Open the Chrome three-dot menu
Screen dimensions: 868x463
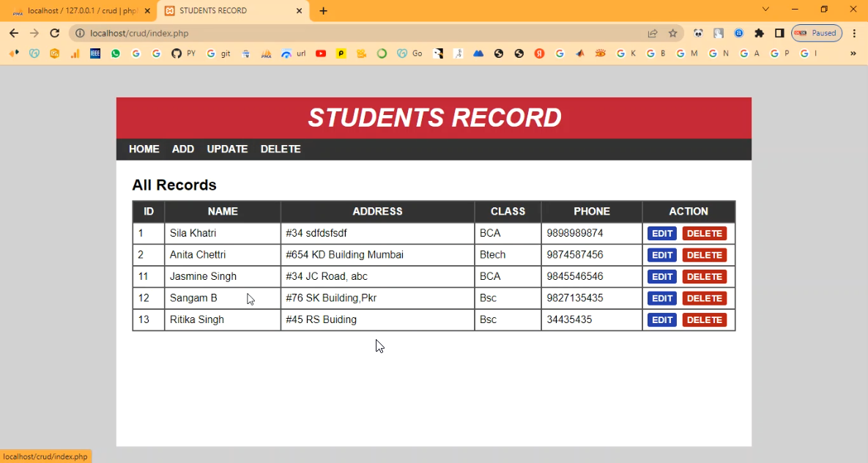point(854,33)
